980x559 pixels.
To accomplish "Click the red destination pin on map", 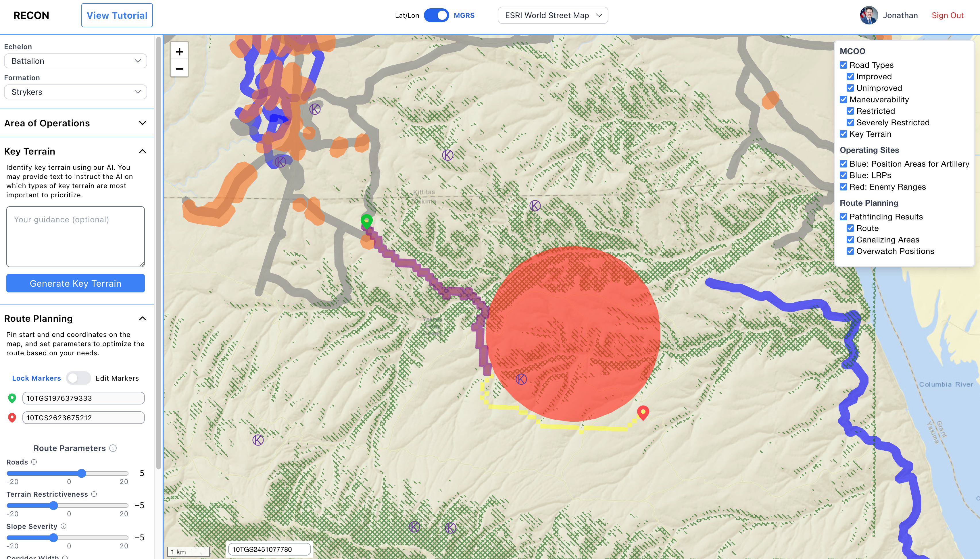I will [x=643, y=412].
